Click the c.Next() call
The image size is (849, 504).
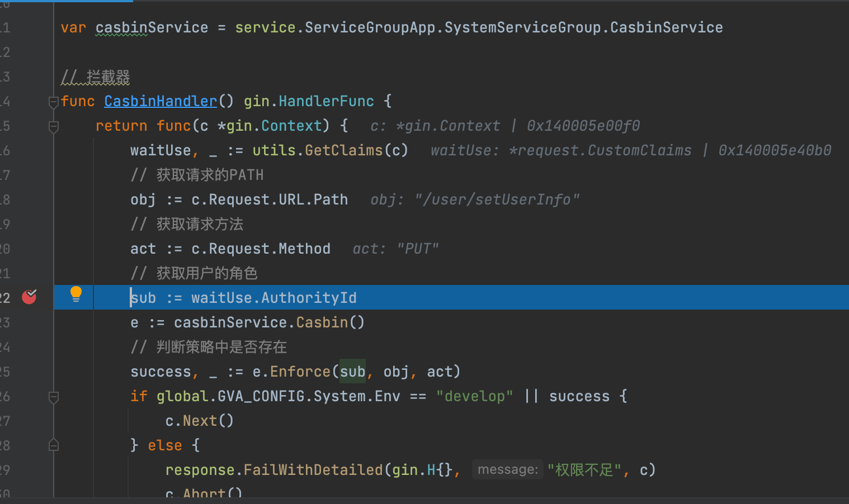199,421
